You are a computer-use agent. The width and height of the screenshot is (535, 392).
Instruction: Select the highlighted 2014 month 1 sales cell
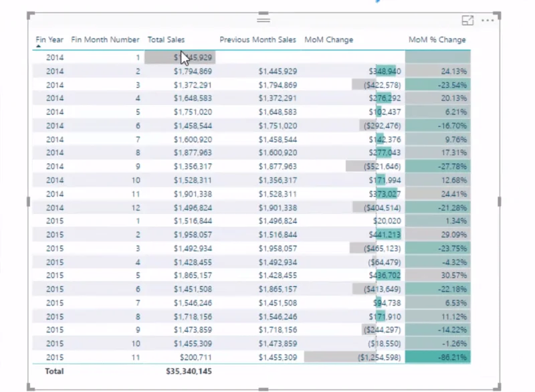click(x=180, y=58)
